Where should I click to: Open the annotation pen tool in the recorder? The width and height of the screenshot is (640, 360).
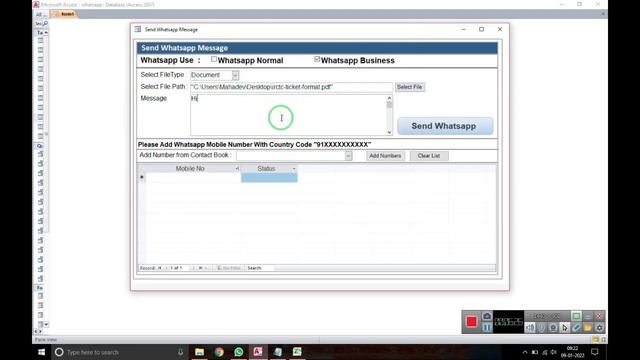pos(576,327)
